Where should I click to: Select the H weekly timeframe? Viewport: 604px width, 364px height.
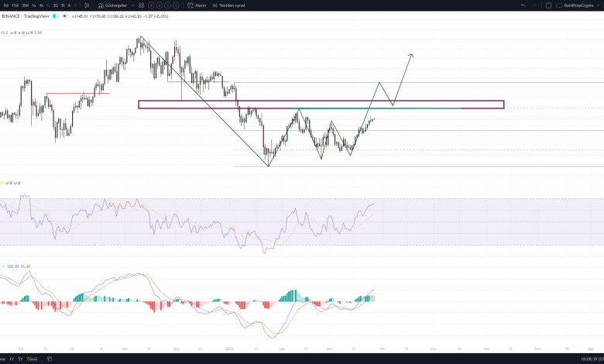coord(63,5)
